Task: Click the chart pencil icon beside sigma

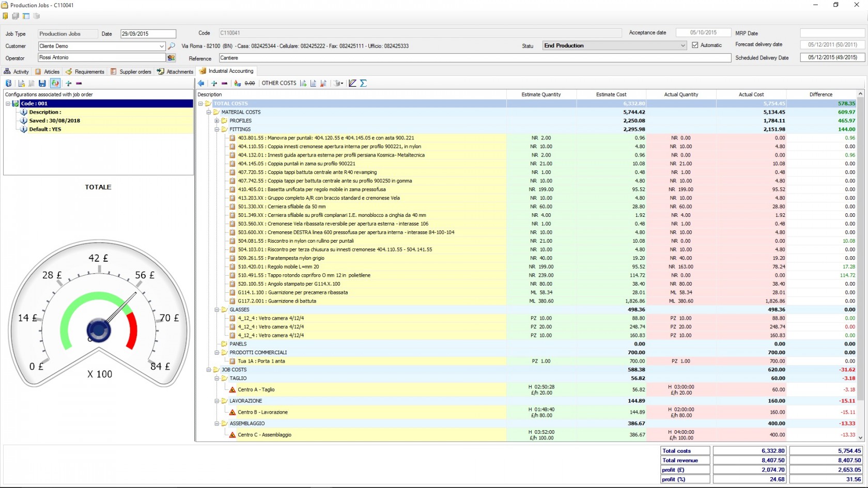Action: [352, 83]
